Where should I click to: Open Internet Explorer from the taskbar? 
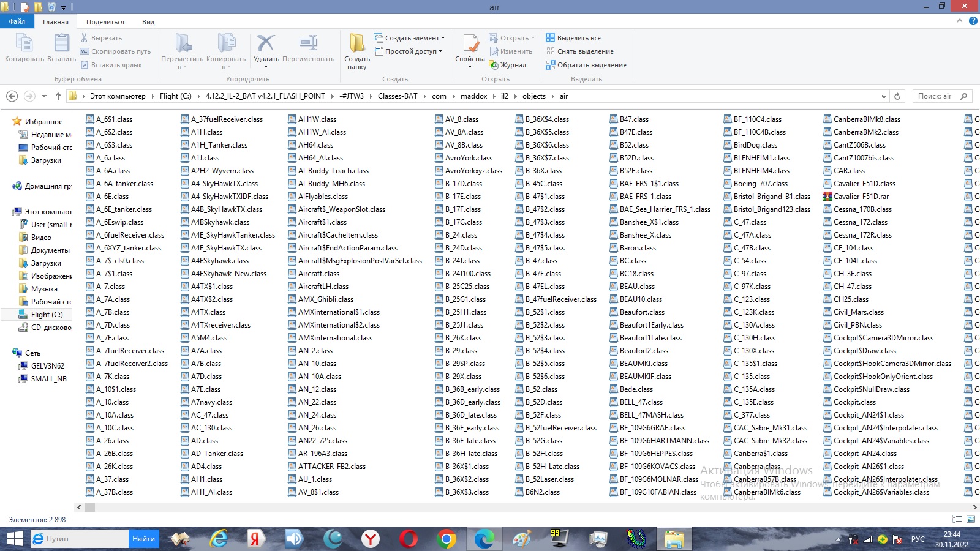click(219, 539)
